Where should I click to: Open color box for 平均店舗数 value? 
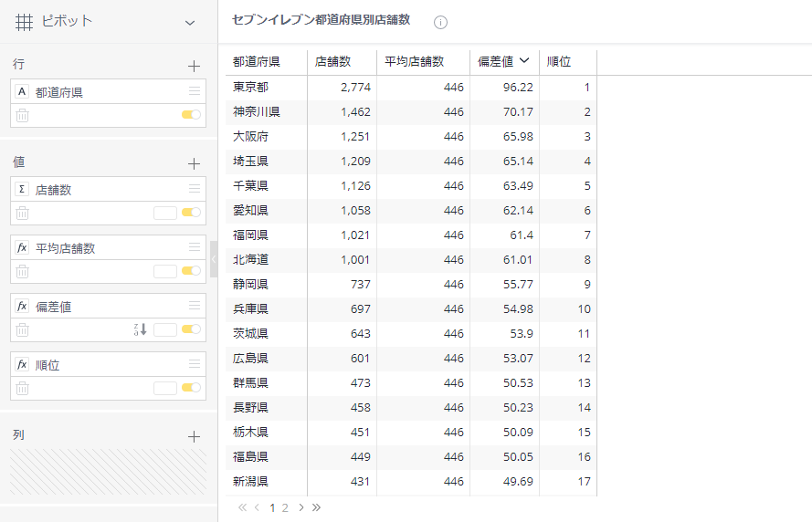(164, 271)
